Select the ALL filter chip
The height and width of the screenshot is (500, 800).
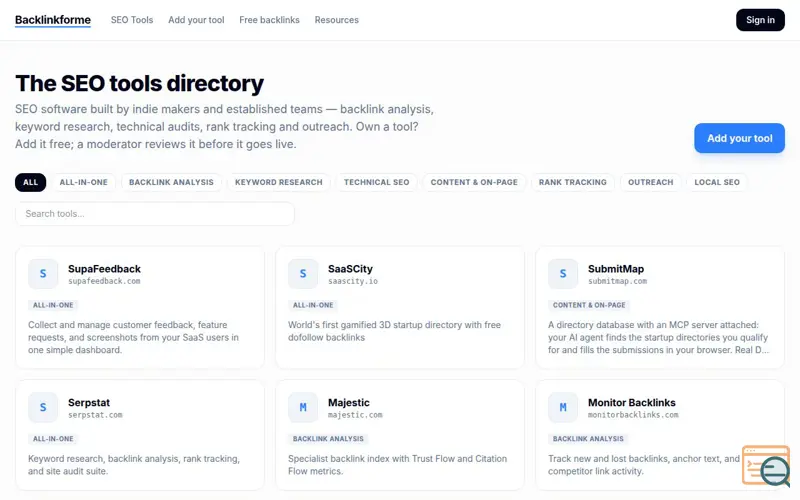coord(31,183)
